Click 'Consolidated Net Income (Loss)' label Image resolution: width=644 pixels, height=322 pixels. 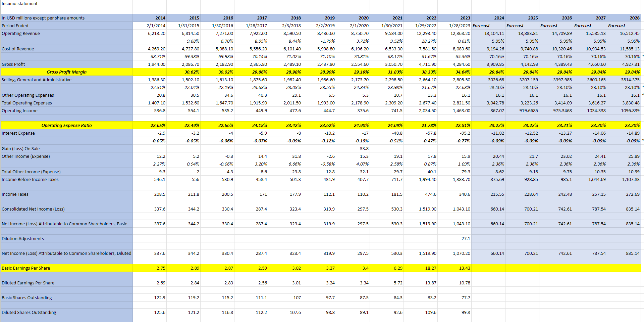(66, 209)
